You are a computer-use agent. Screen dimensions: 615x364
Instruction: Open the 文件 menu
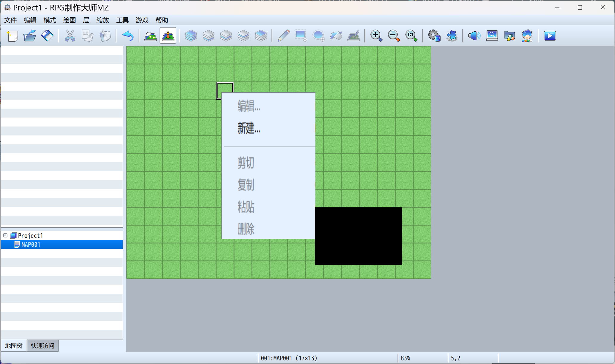10,20
